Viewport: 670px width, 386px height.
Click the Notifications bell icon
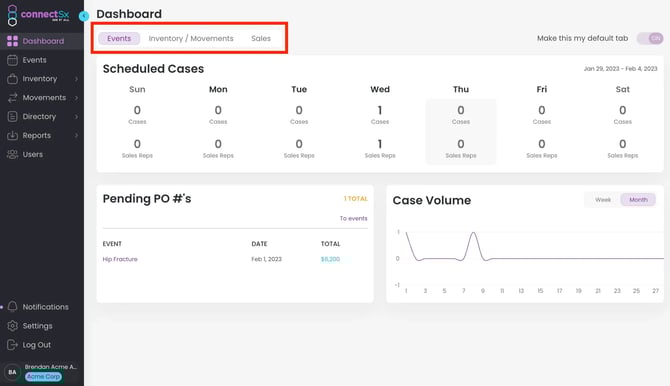click(x=12, y=306)
